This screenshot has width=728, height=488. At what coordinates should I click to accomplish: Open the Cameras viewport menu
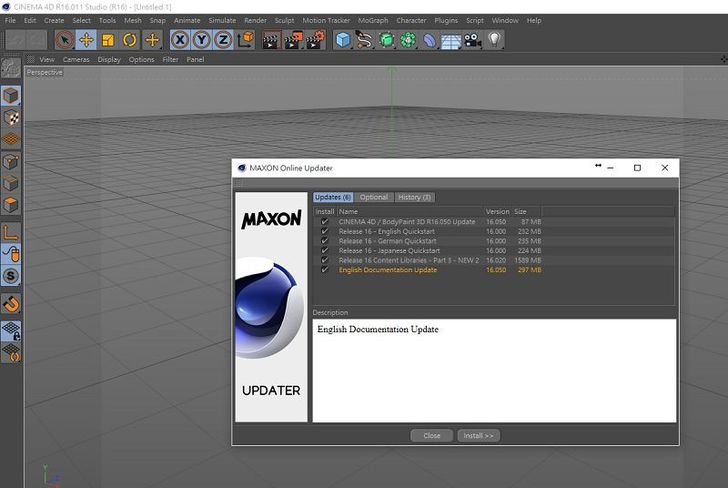(x=76, y=59)
